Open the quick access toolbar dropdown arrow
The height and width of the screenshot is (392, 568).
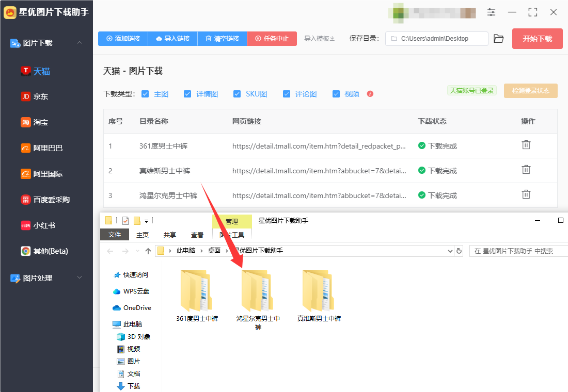(146, 221)
